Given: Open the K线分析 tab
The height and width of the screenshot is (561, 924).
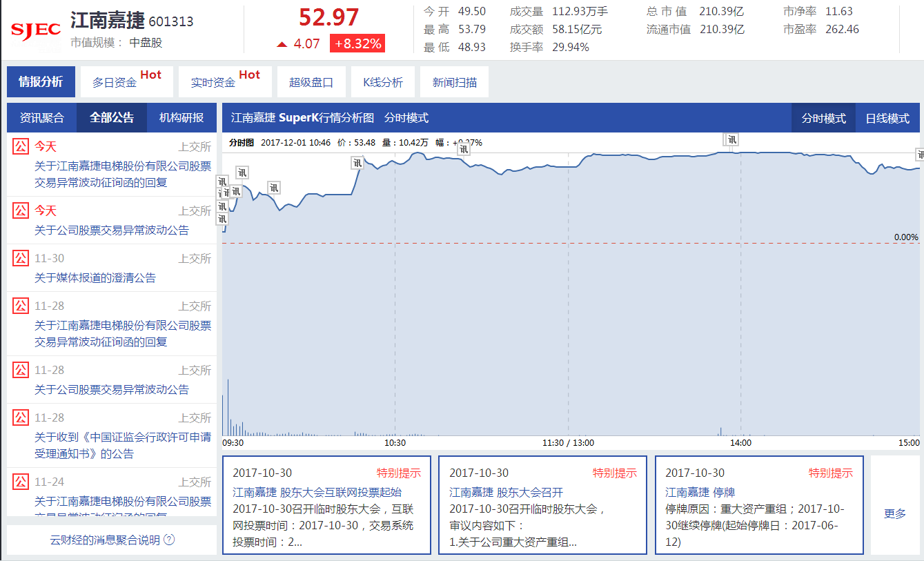Looking at the screenshot, I should (384, 81).
